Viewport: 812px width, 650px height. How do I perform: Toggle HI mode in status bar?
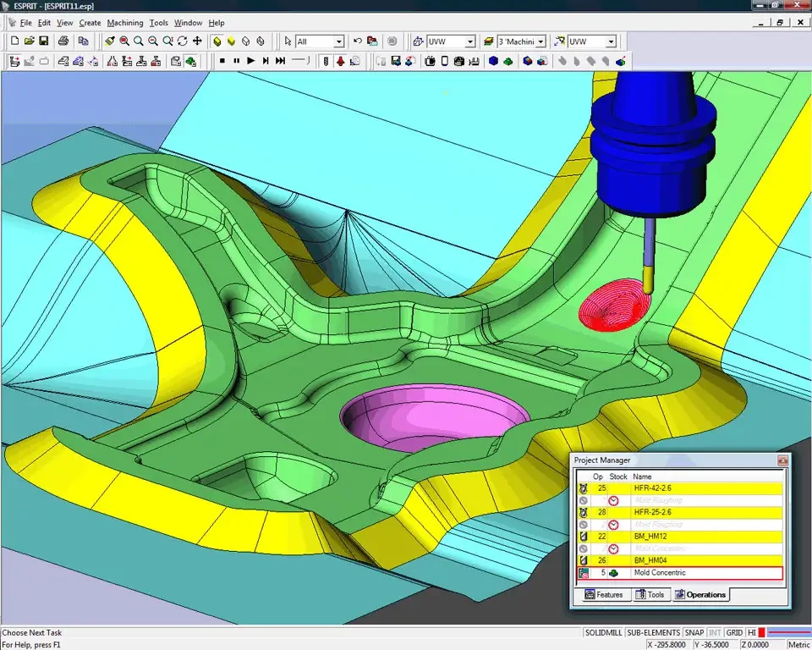pyautogui.click(x=751, y=632)
